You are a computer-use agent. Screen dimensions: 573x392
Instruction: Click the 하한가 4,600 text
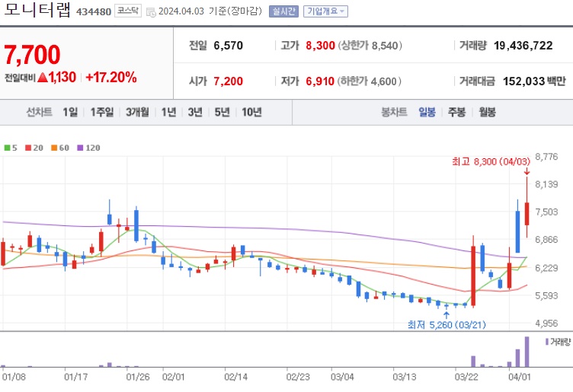click(369, 81)
